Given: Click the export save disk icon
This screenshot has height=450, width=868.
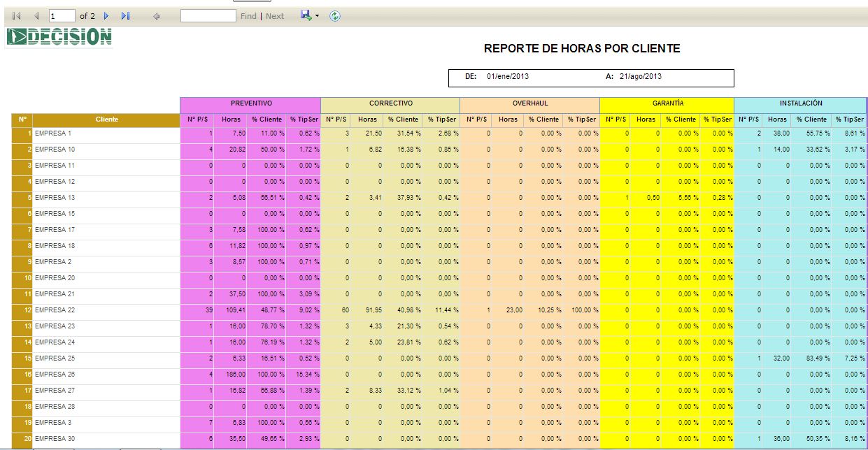Looking at the screenshot, I should pos(306,15).
